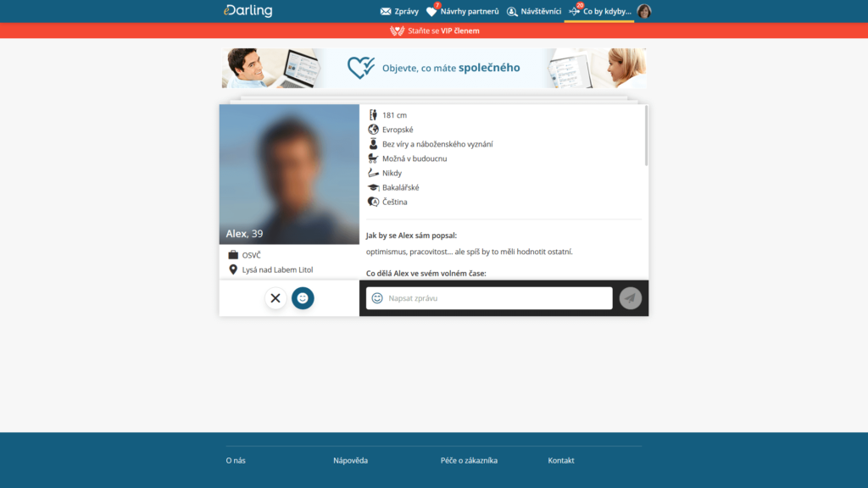Like Alex with the smiley button
868x488 pixels.
pyautogui.click(x=303, y=298)
